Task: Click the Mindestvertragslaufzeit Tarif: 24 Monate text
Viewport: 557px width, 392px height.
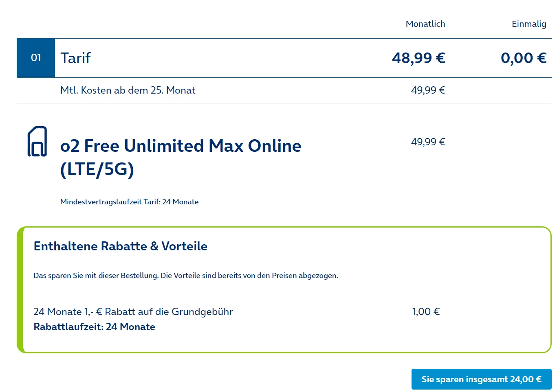Action: pos(129,202)
